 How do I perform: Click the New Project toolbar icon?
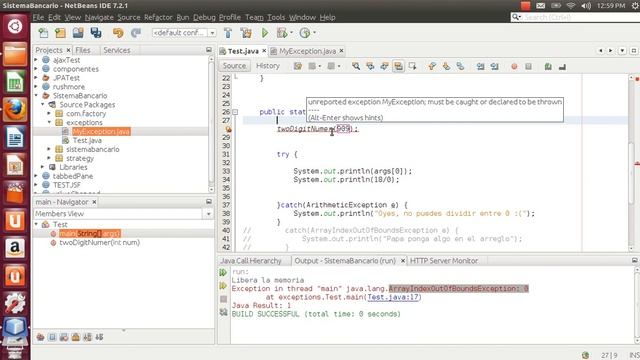point(60,33)
